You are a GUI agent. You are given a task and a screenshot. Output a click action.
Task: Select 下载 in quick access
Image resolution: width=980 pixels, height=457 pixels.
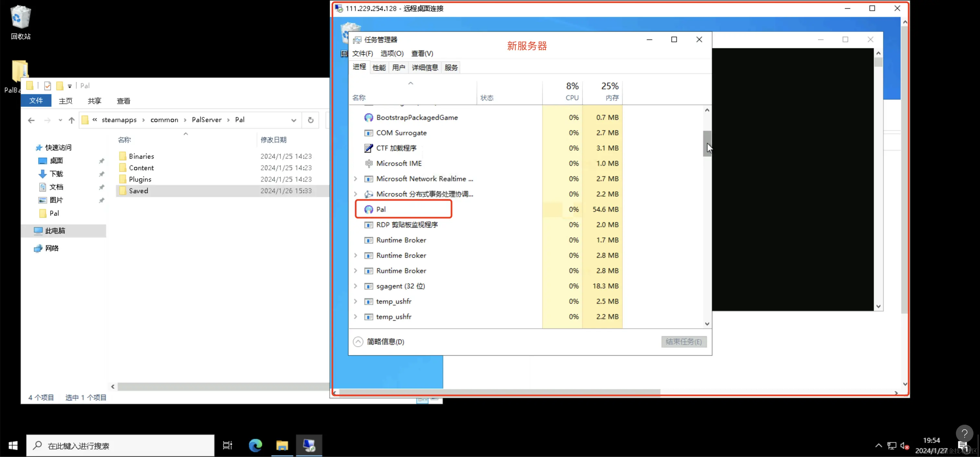click(56, 174)
